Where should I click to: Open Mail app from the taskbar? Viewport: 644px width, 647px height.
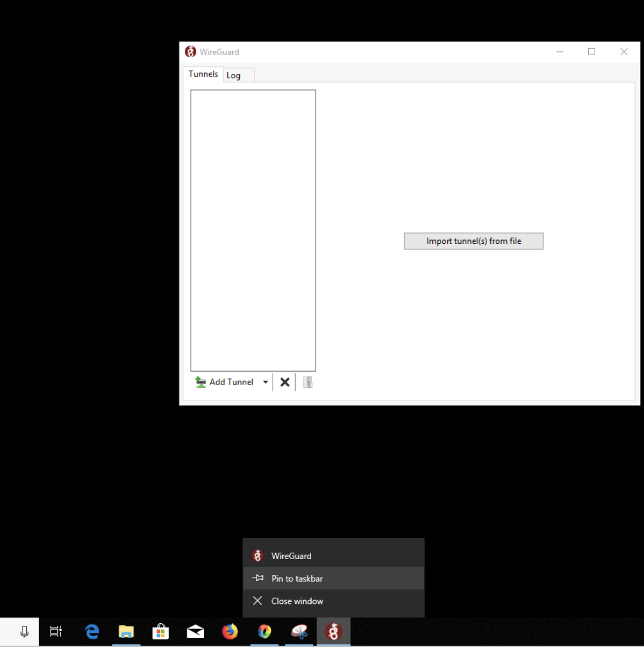point(195,632)
